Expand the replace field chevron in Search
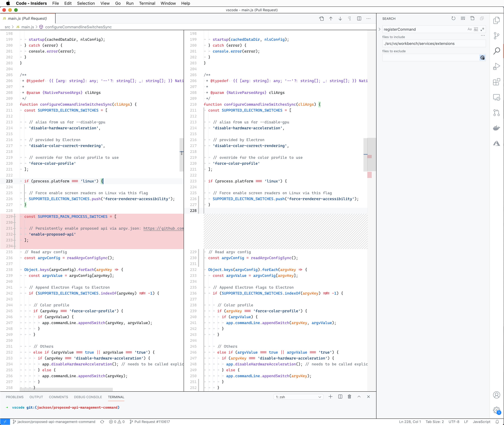The height and width of the screenshot is (425, 504). click(379, 29)
